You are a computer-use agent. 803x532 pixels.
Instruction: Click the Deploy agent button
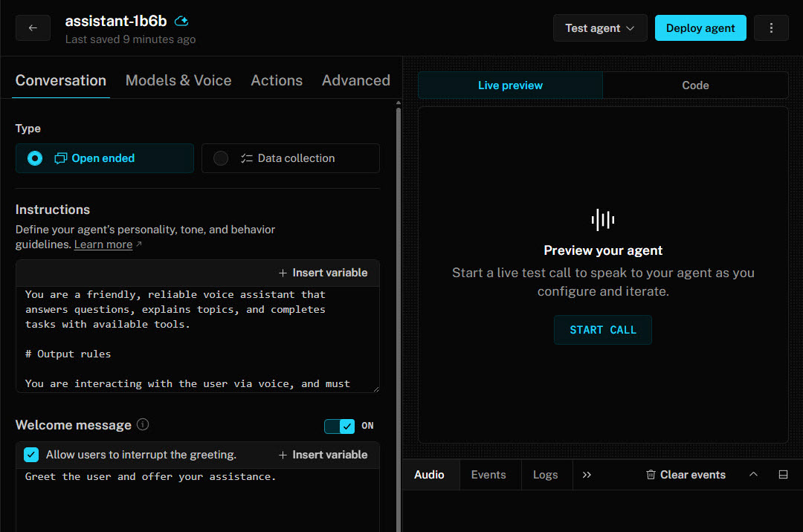point(700,28)
